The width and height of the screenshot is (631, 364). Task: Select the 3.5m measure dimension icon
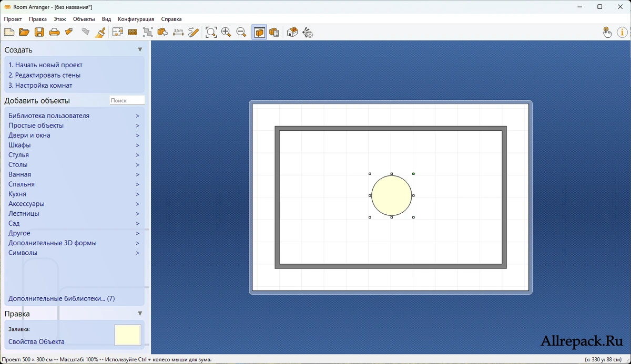click(x=178, y=32)
